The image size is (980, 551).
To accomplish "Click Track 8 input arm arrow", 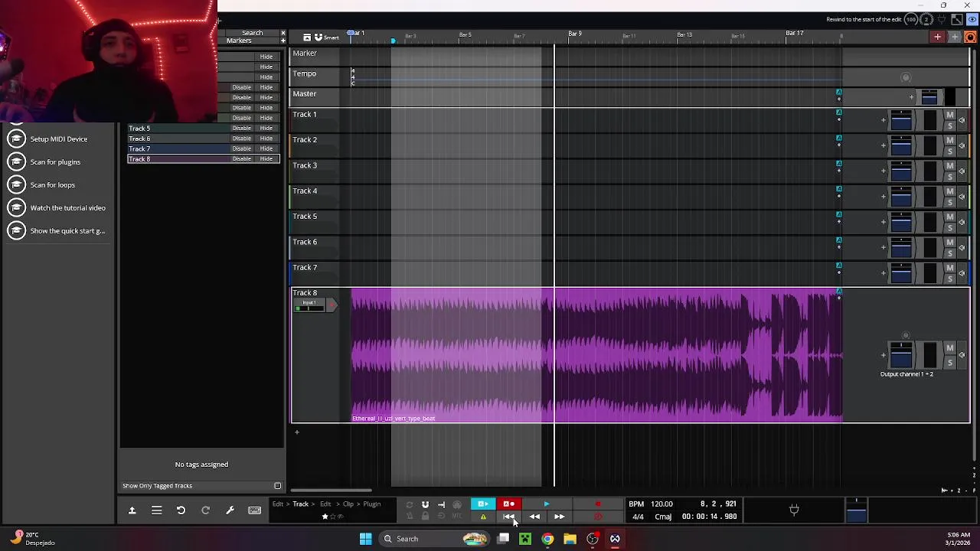I will pos(332,305).
